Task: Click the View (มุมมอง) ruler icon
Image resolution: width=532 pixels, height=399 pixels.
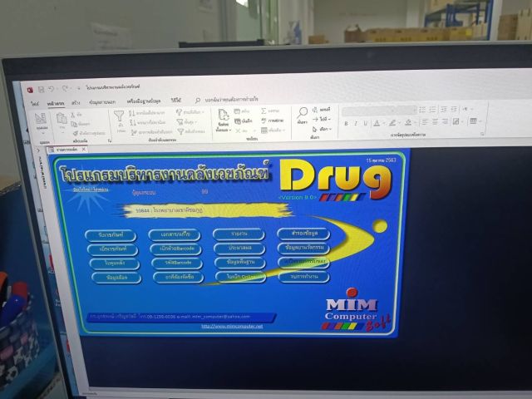Action: [41, 119]
